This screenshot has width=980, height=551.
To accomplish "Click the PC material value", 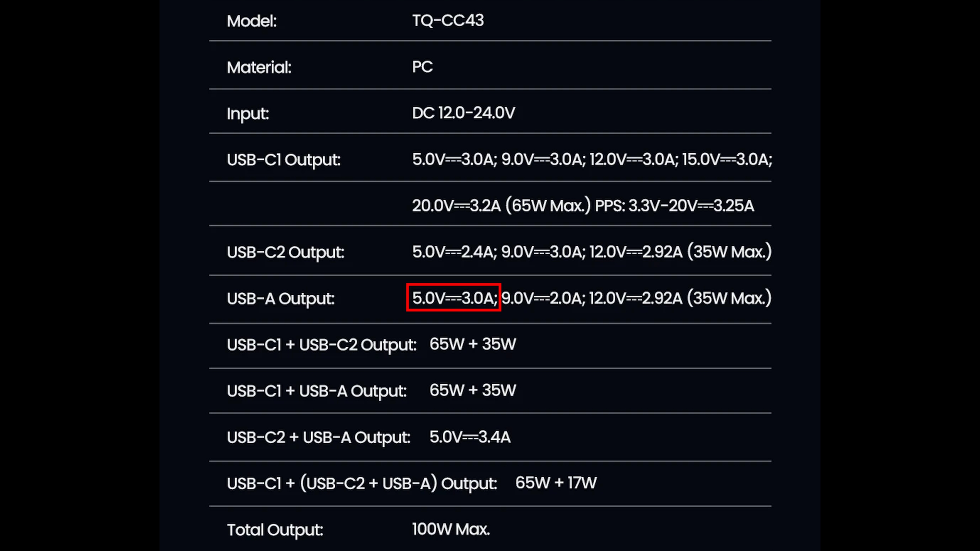I will pyautogui.click(x=422, y=67).
